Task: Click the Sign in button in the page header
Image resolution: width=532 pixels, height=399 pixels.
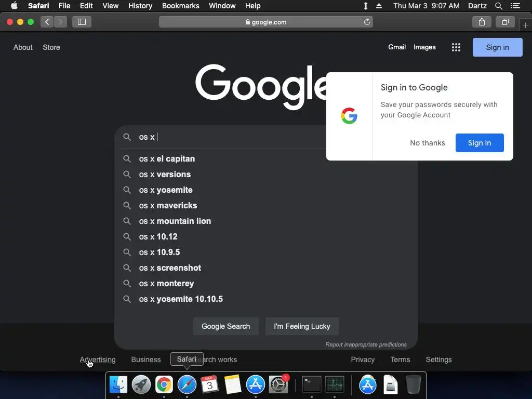Action: [497, 47]
